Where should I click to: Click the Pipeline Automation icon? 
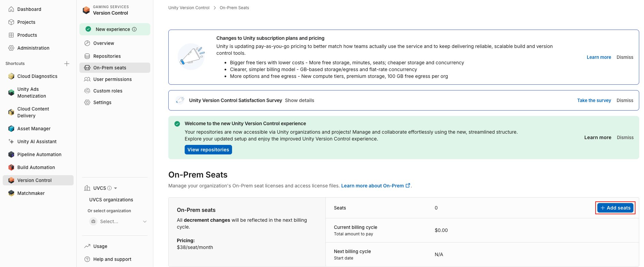click(11, 154)
